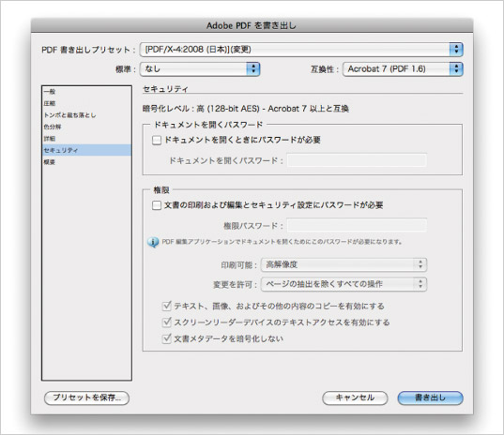Select セキュリティ in the category list
This screenshot has height=435, width=504.
click(x=86, y=150)
